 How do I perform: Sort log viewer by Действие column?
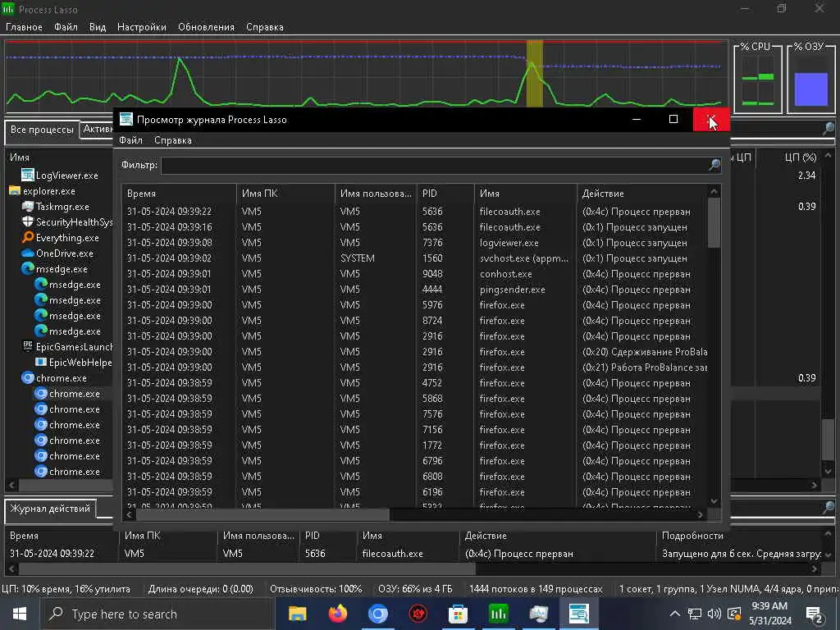(x=642, y=194)
